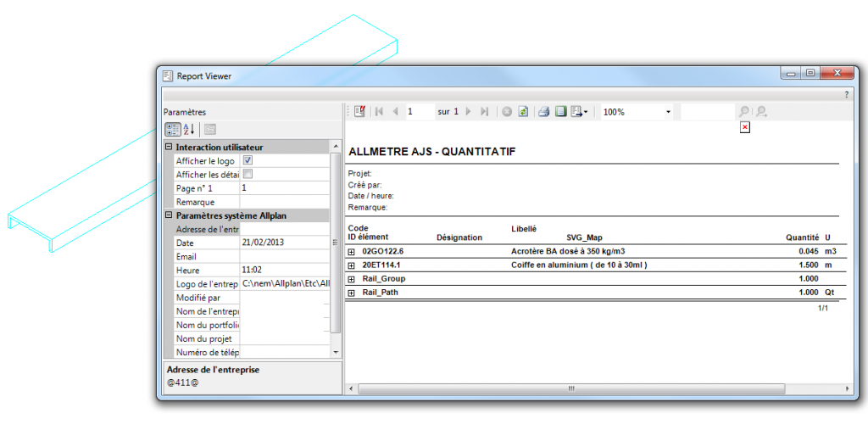Click the parameters panel scroll down arrow
The width and height of the screenshot is (868, 441).
tap(336, 352)
